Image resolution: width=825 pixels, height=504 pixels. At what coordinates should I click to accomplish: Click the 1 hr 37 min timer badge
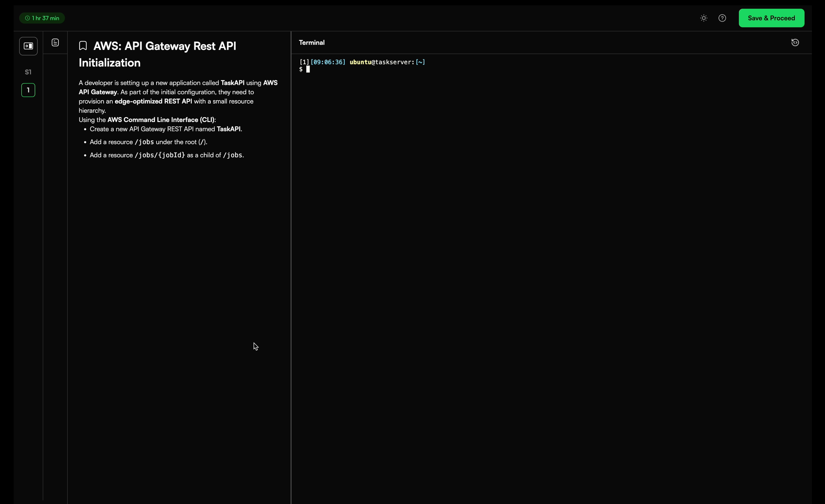[45, 18]
